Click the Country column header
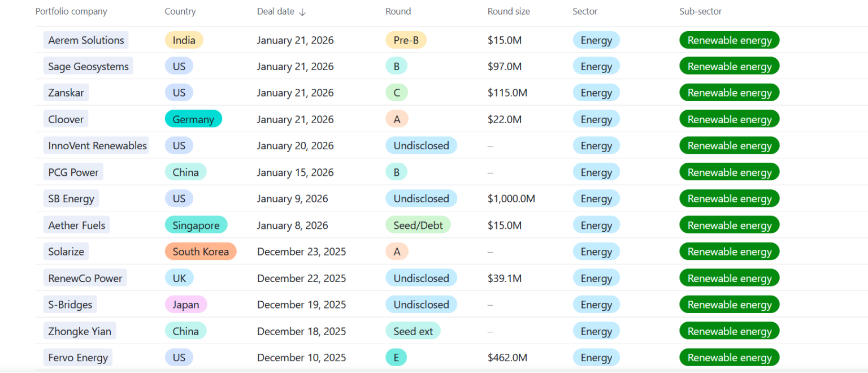This screenshot has height=373, width=868. tap(180, 11)
